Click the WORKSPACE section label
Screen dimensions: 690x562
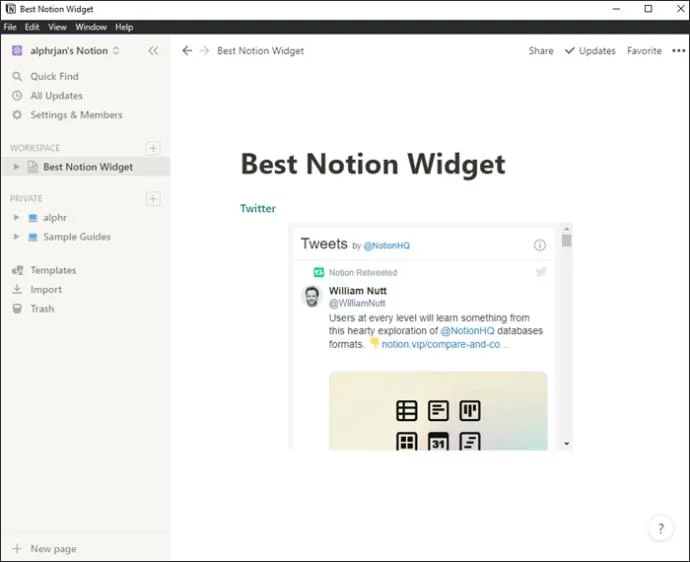point(35,148)
